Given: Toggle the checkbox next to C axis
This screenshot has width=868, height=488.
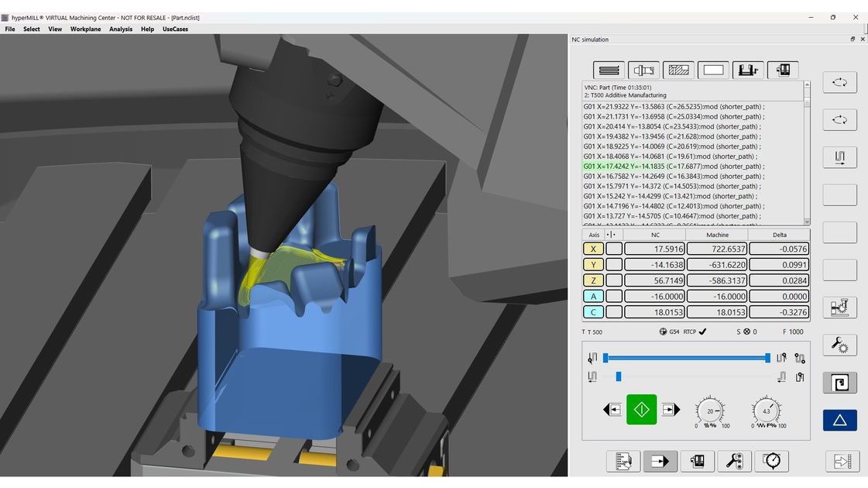Looking at the screenshot, I should [614, 312].
